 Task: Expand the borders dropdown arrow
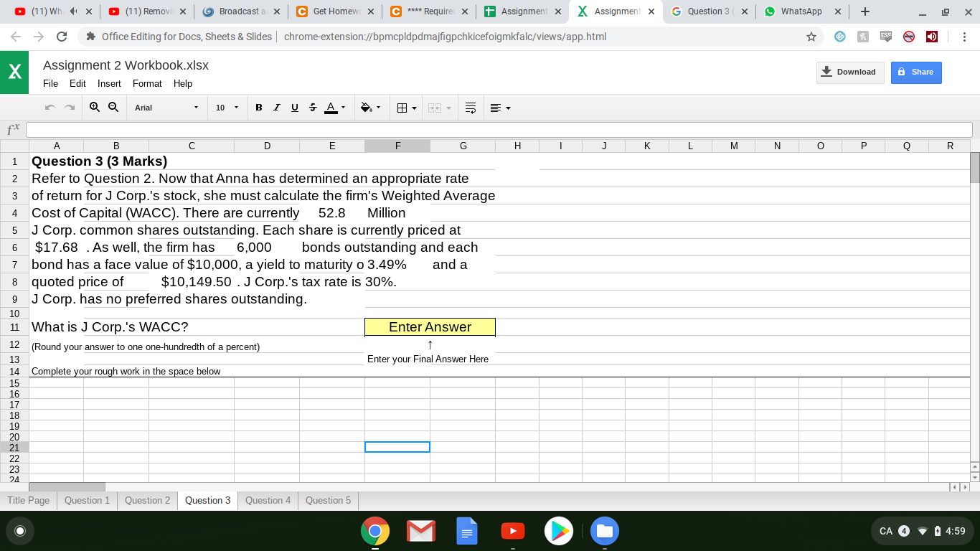(x=414, y=108)
